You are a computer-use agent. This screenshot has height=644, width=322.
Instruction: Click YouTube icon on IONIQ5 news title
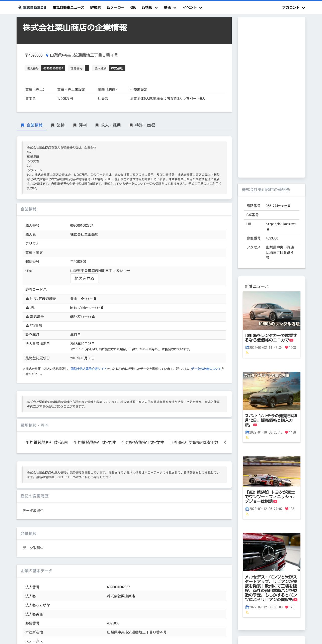coord(291,340)
